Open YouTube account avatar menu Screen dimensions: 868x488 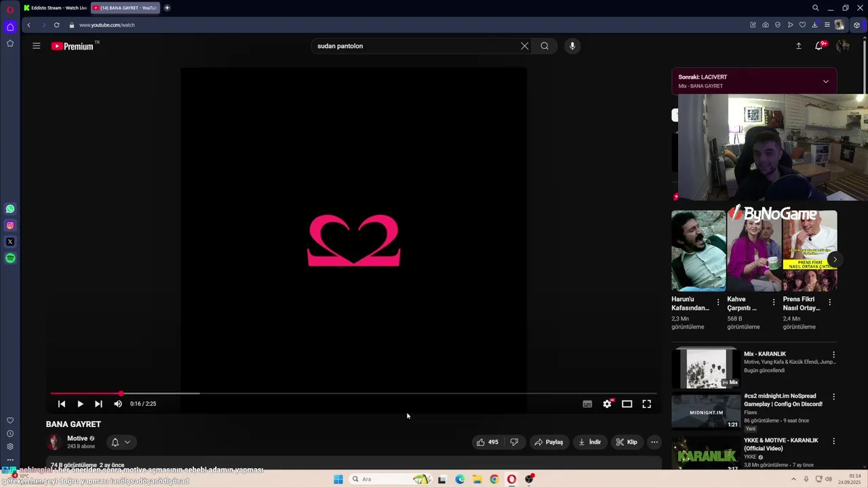tap(843, 46)
